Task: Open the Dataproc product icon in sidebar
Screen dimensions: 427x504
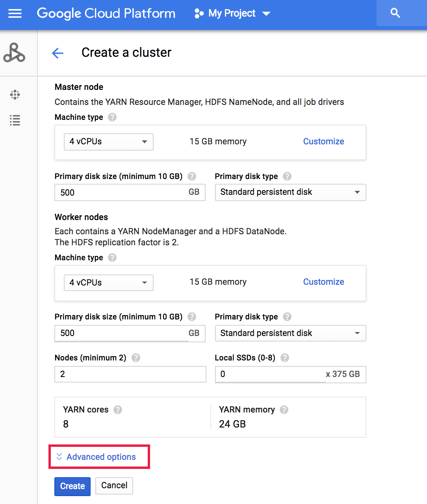Action: pyautogui.click(x=14, y=53)
